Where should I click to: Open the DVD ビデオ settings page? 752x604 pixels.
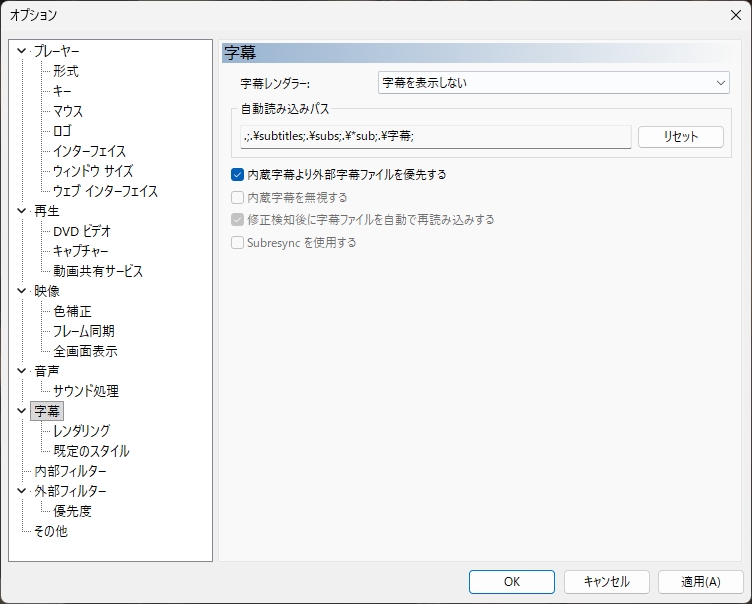pos(82,231)
